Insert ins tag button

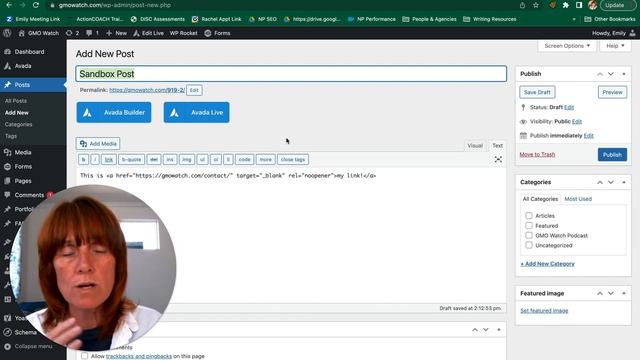pos(170,160)
